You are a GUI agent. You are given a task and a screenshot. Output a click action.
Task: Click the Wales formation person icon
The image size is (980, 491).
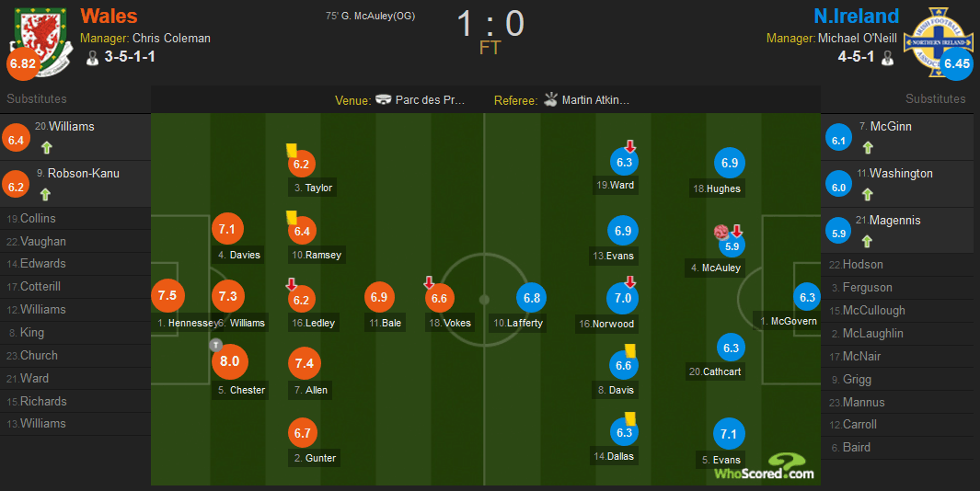pos(93,58)
